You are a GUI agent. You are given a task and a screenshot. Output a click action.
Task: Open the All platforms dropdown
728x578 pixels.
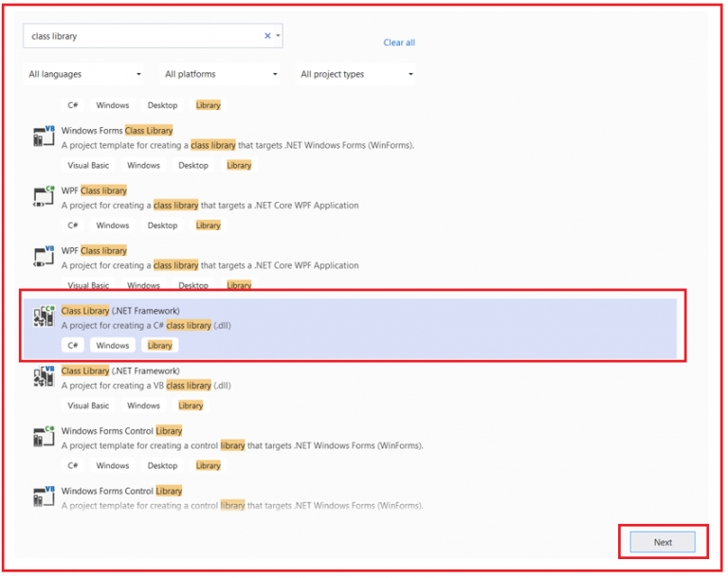pos(221,74)
